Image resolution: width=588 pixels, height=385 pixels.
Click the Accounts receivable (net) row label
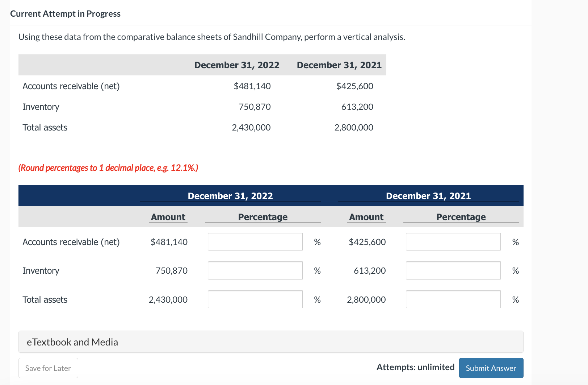pyautogui.click(x=71, y=242)
